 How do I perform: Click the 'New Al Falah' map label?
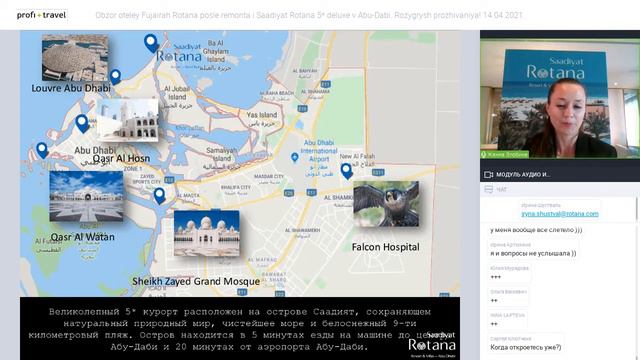point(357,156)
